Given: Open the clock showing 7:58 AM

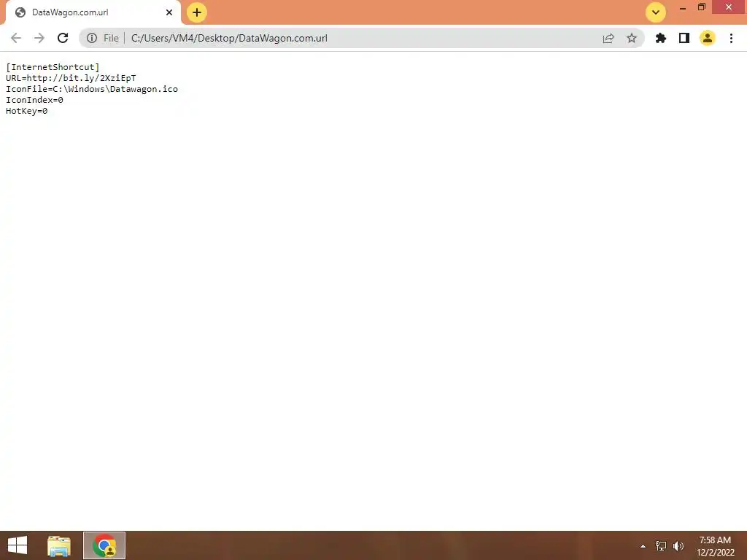Looking at the screenshot, I should [x=715, y=546].
